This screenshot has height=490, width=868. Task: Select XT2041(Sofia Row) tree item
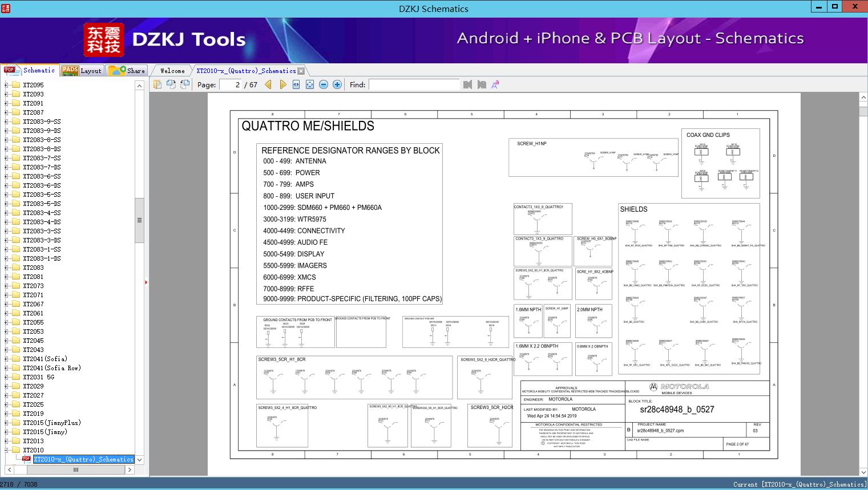(52, 368)
